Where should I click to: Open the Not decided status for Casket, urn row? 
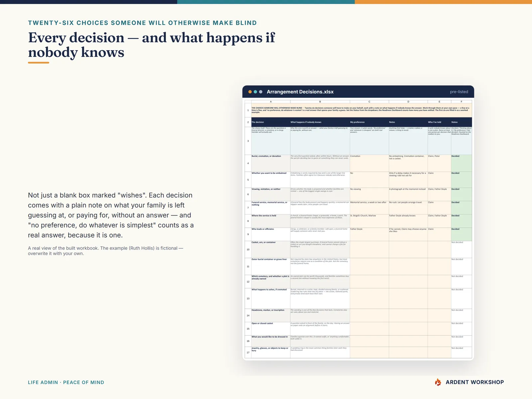[x=461, y=249]
